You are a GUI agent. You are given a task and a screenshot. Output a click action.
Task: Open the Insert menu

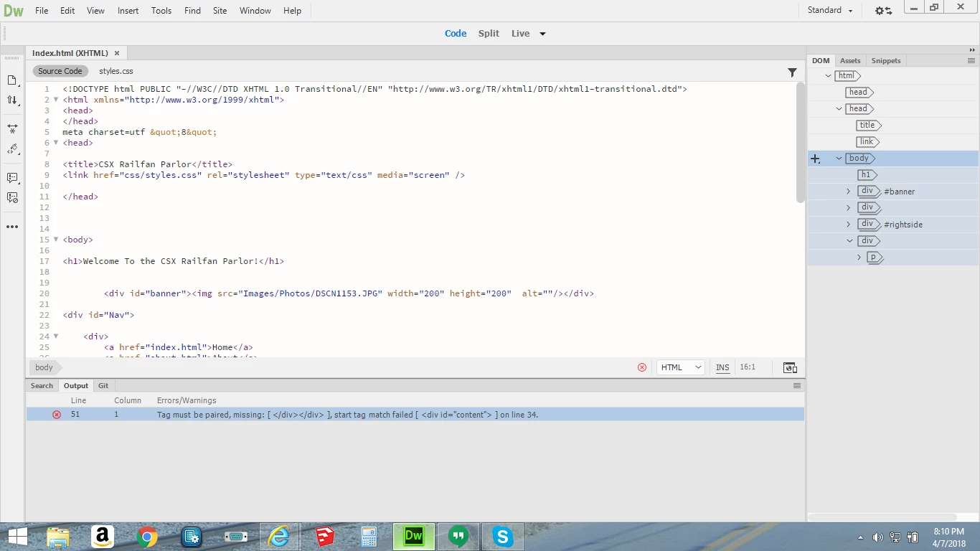click(128, 11)
